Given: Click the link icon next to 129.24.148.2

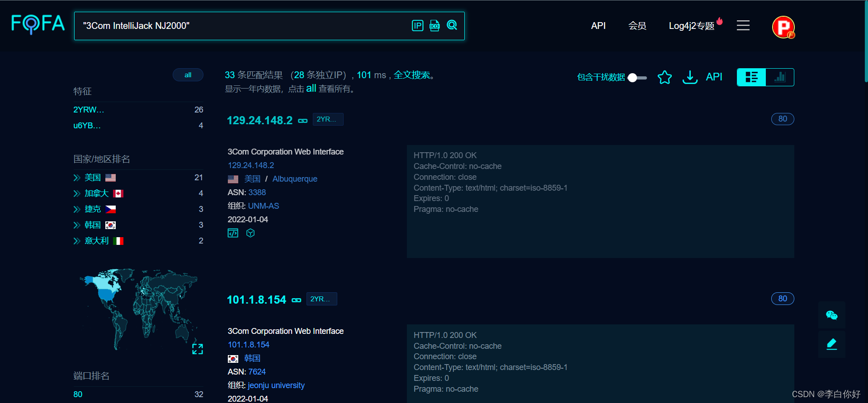Looking at the screenshot, I should [x=303, y=121].
